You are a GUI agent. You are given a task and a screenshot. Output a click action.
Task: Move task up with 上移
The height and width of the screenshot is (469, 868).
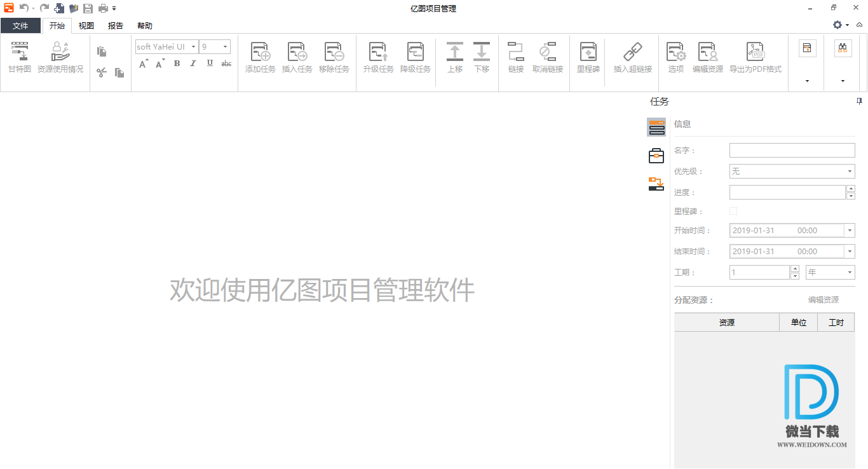coord(455,57)
